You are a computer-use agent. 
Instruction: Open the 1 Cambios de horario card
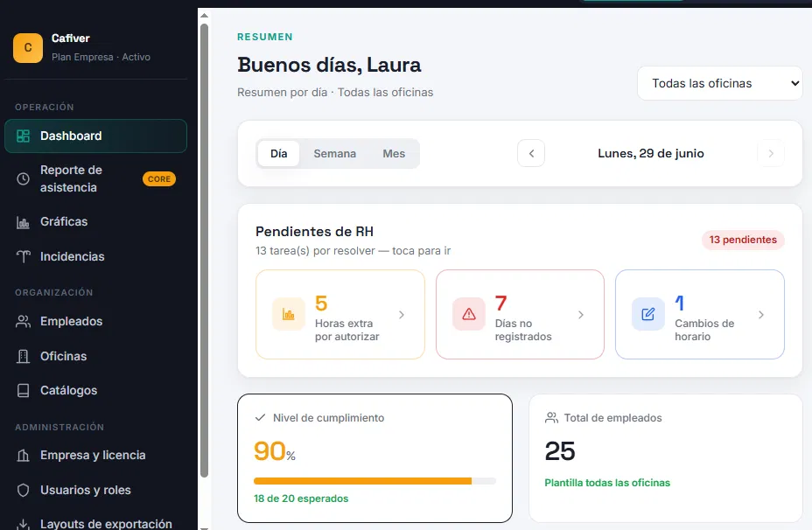(x=700, y=314)
